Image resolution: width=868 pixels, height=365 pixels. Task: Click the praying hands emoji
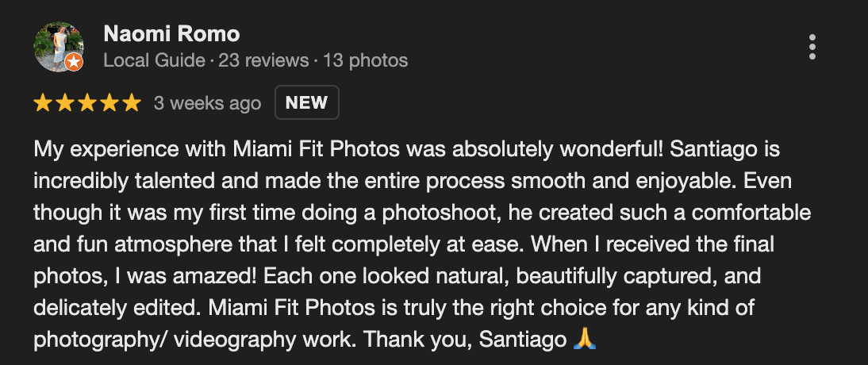click(583, 339)
